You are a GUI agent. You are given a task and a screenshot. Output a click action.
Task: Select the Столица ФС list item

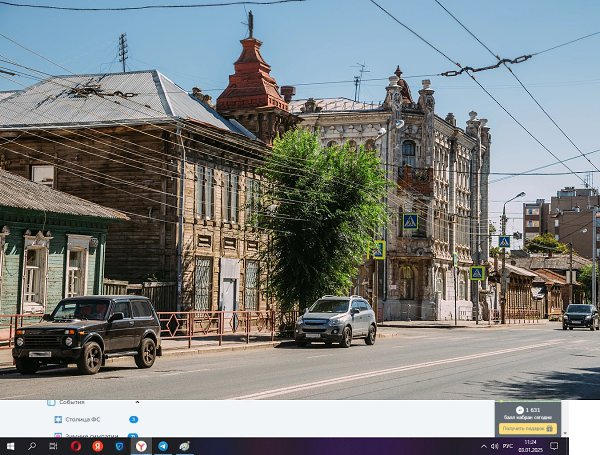pyautogui.click(x=82, y=419)
